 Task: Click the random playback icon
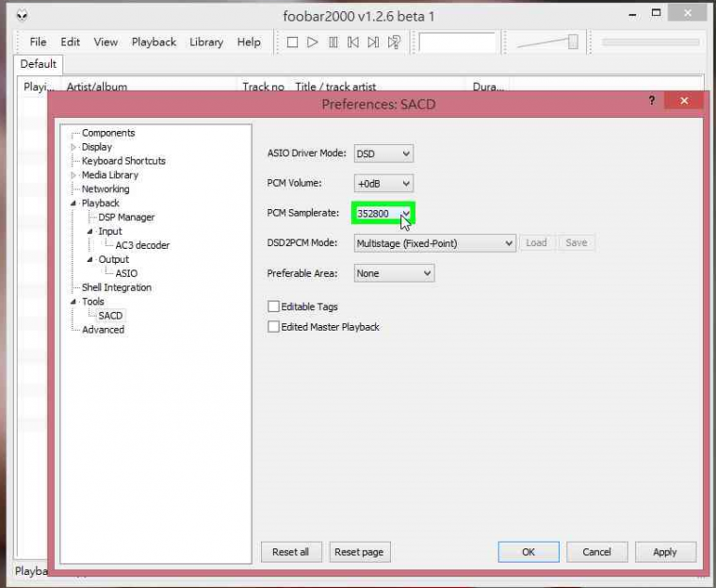click(x=394, y=42)
